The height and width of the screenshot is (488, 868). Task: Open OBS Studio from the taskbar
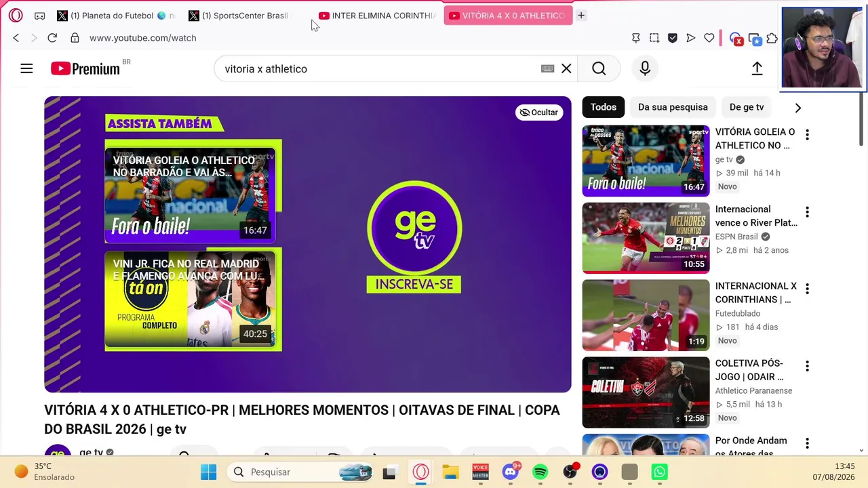(570, 472)
